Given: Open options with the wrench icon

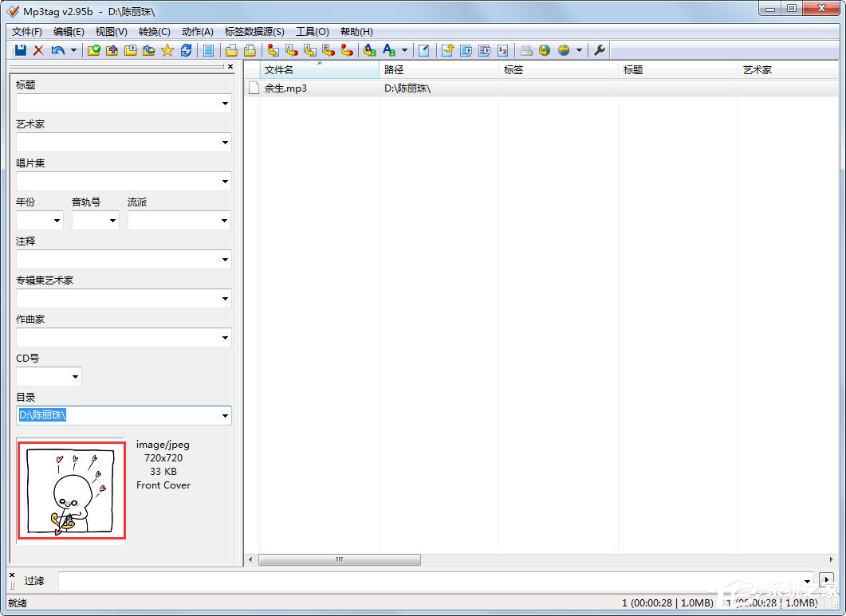Looking at the screenshot, I should pos(600,50).
